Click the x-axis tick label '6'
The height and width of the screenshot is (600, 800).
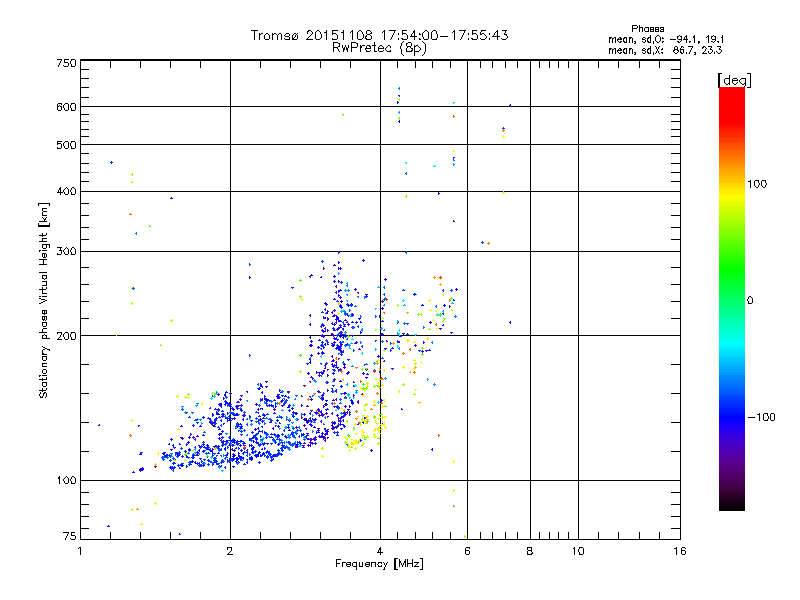[467, 551]
